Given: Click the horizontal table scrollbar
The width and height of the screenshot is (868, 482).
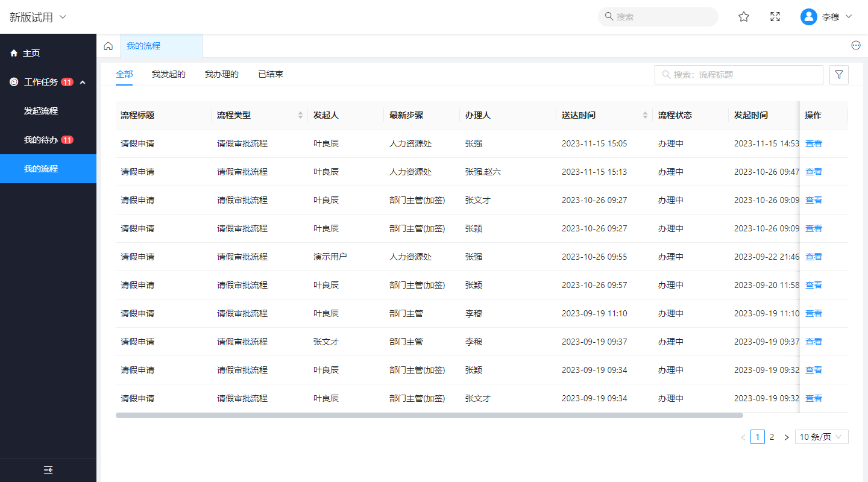Looking at the screenshot, I should (x=429, y=415).
